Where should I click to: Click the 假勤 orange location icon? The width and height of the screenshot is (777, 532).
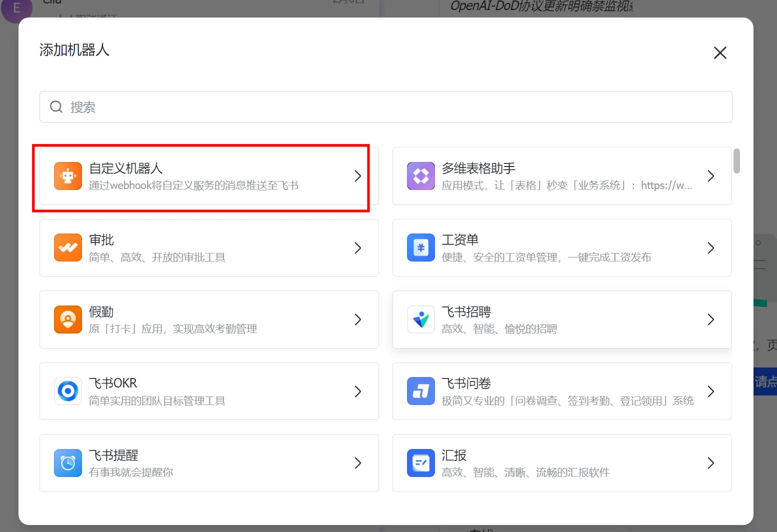click(x=68, y=319)
